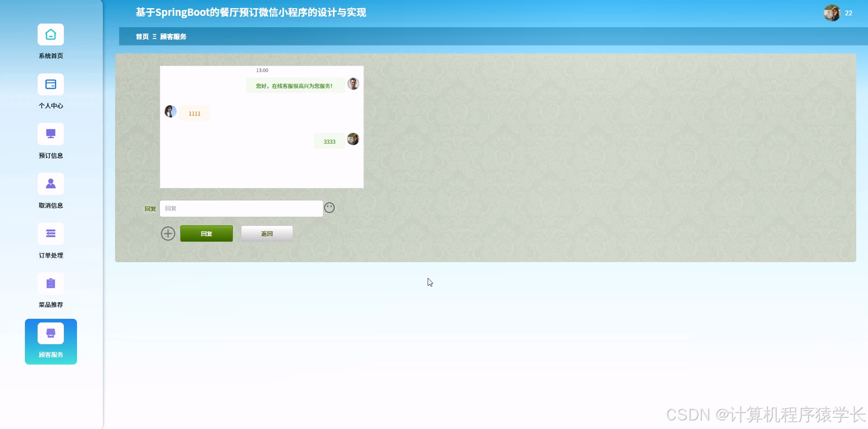Viewport: 868px width, 429px height.
Task: Open the profile avatar at top right
Action: 832,13
